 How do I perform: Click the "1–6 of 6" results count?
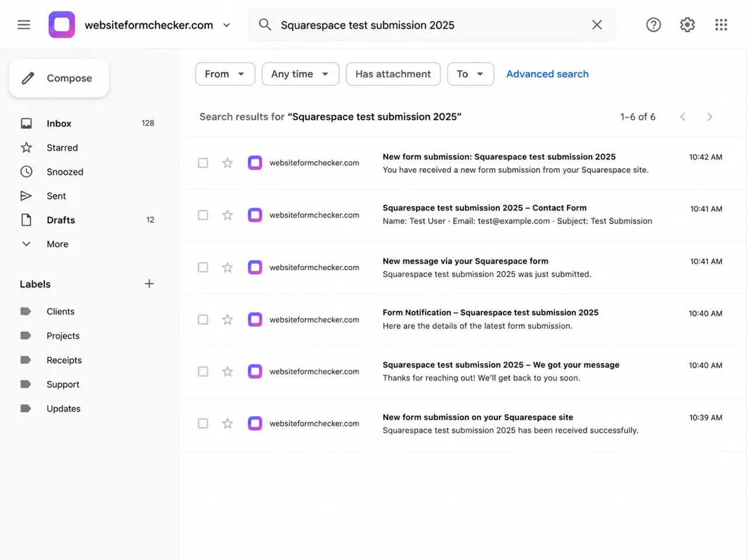(638, 117)
